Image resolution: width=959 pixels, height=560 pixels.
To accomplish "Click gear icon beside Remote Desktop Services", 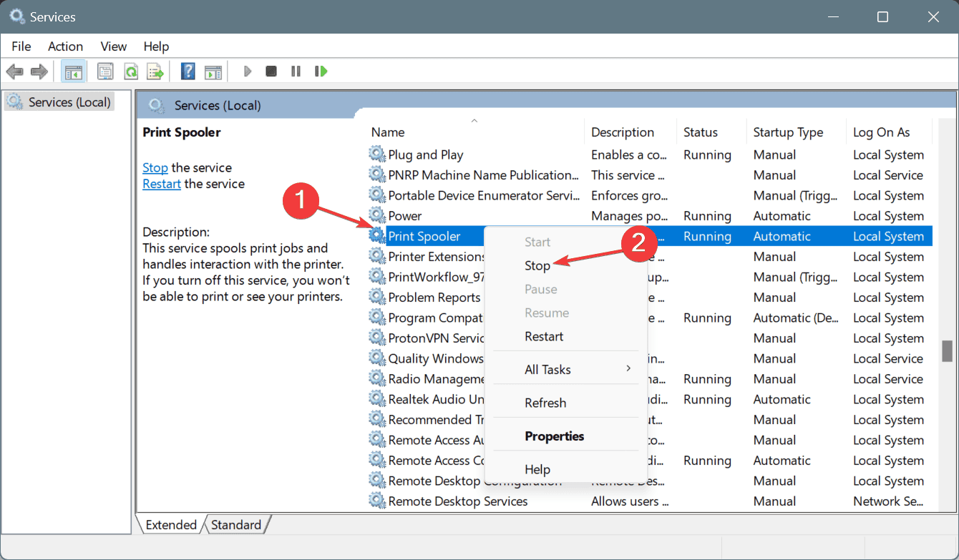I will pyautogui.click(x=377, y=501).
